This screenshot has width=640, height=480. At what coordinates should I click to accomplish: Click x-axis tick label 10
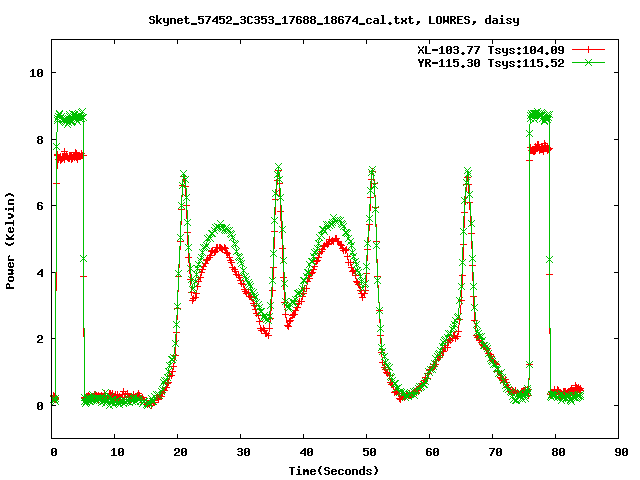(x=117, y=452)
